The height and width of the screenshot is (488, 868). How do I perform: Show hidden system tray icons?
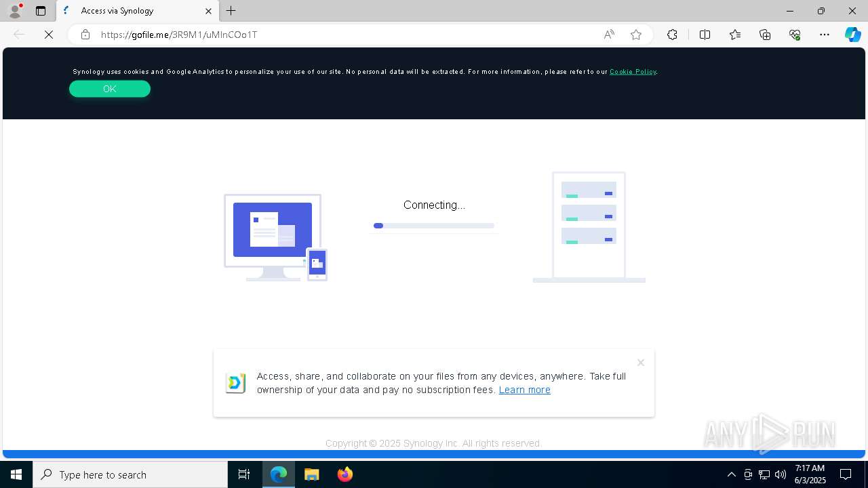click(731, 474)
